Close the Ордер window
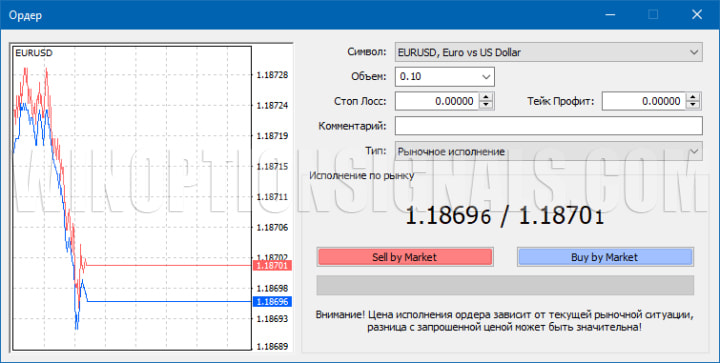The image size is (720, 363). 697,15
